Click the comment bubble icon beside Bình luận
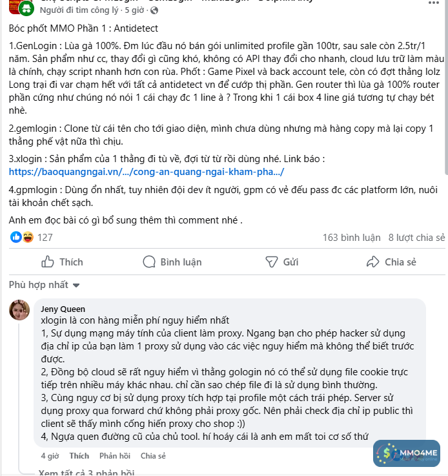Image resolution: width=448 pixels, height=476 pixels. (149, 262)
